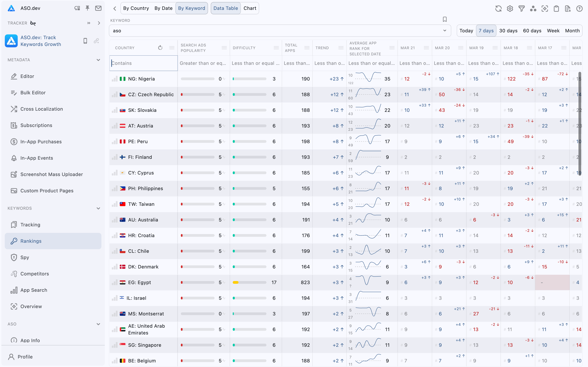
Task: Expand the KEYWORDS sidebar section
Action: (x=98, y=208)
